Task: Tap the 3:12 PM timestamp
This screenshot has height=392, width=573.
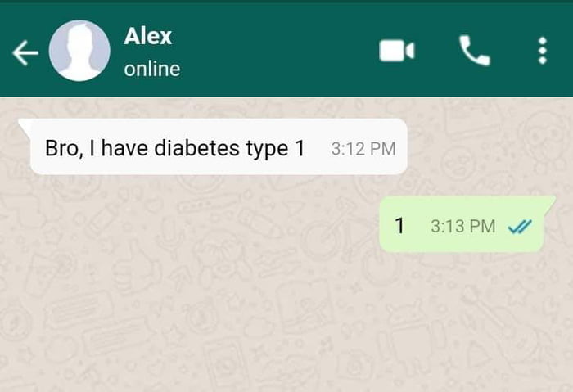Action: click(363, 149)
